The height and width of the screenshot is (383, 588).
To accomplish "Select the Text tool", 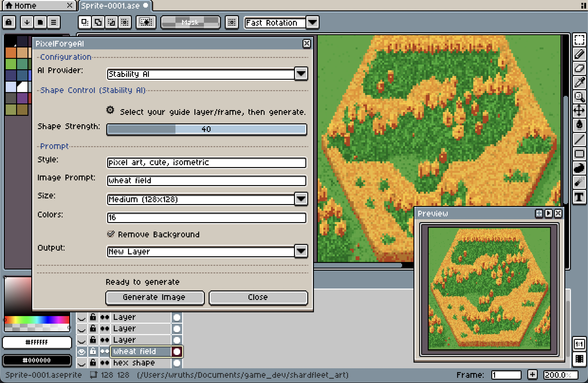I will tap(579, 197).
